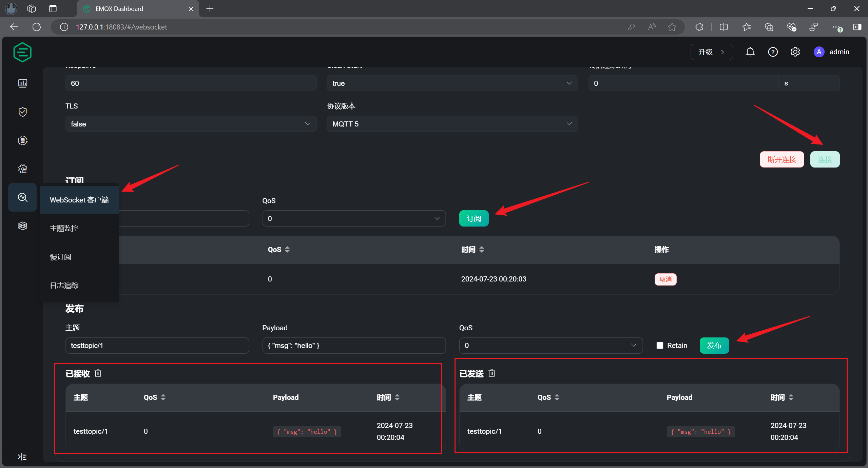
Task: Open the help question mark icon
Action: coord(773,52)
